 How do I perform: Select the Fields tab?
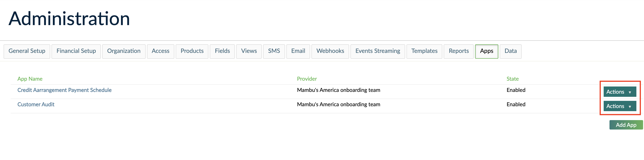tap(222, 51)
